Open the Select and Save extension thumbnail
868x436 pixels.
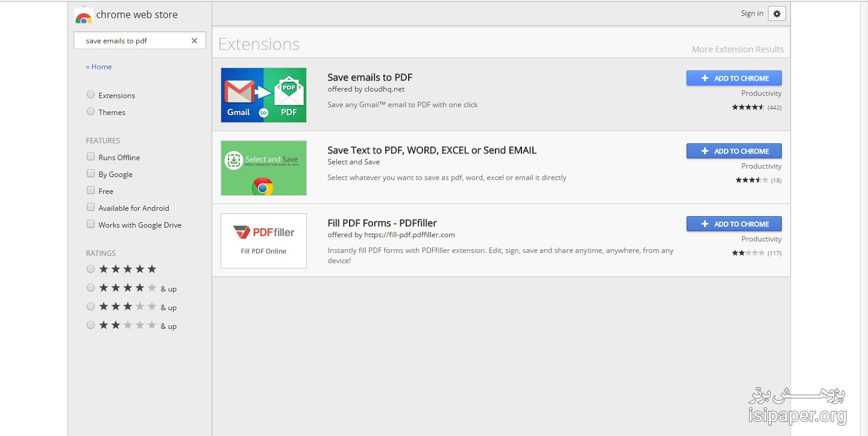263,168
